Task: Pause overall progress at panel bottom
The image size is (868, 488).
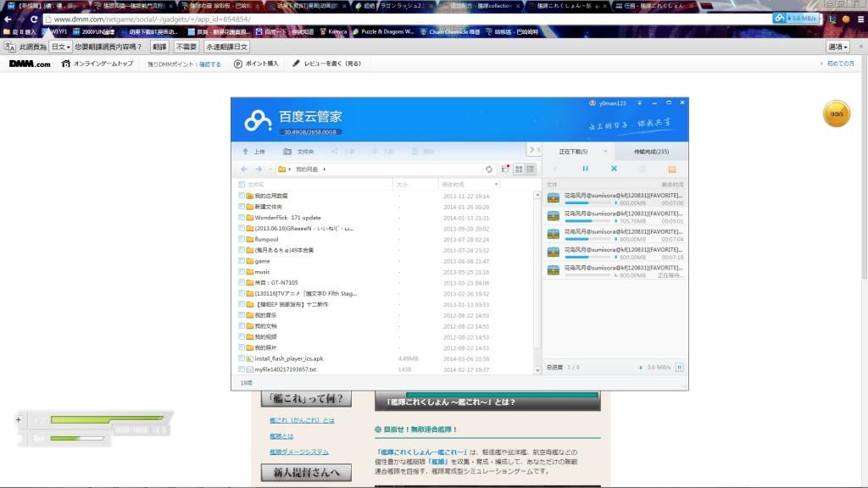Action: 679,367
